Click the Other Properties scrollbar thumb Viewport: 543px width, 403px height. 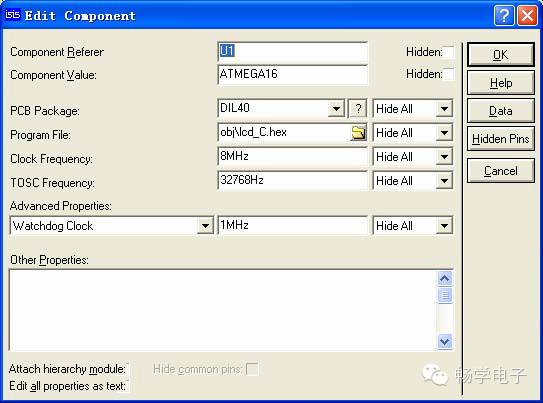[445, 295]
